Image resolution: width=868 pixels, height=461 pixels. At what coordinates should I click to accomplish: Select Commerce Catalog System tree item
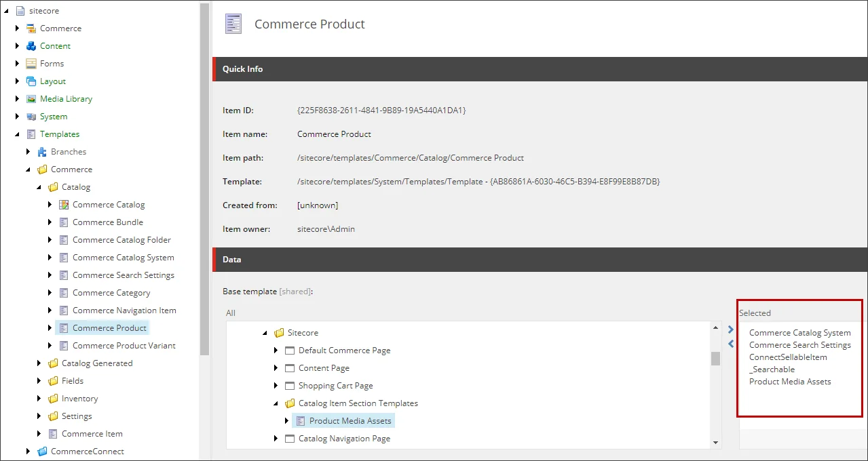123,258
